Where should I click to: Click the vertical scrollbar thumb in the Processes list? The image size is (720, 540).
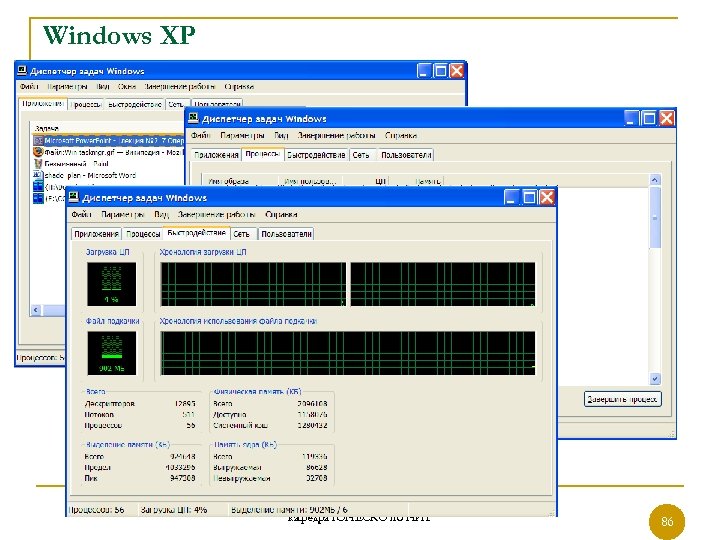pos(655,217)
